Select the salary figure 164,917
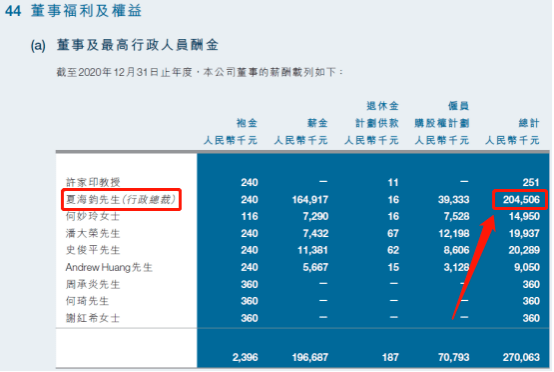The width and height of the screenshot is (554, 372). click(x=310, y=200)
